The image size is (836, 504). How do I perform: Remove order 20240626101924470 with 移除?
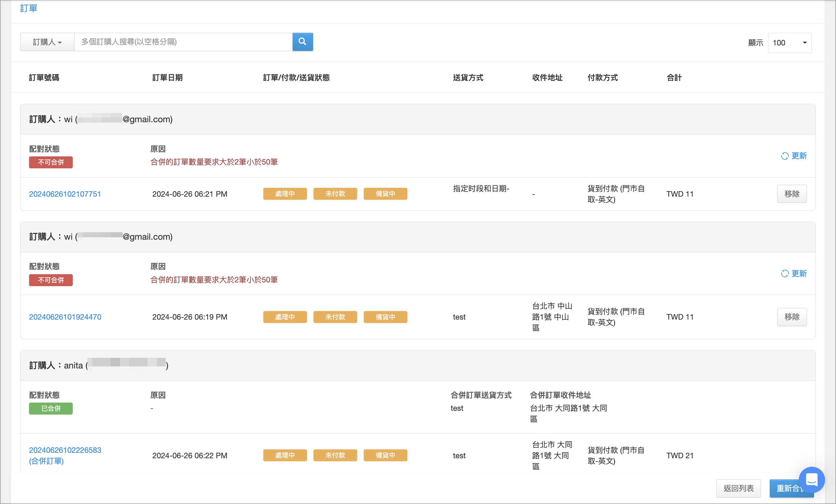792,317
